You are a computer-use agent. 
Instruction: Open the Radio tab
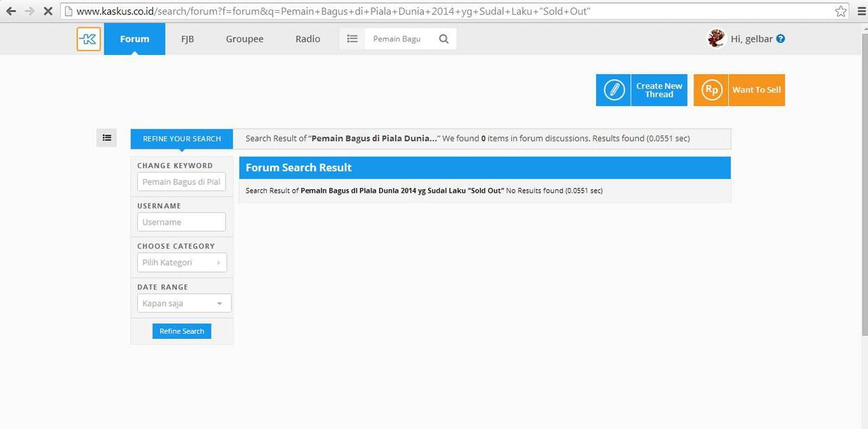(x=307, y=39)
